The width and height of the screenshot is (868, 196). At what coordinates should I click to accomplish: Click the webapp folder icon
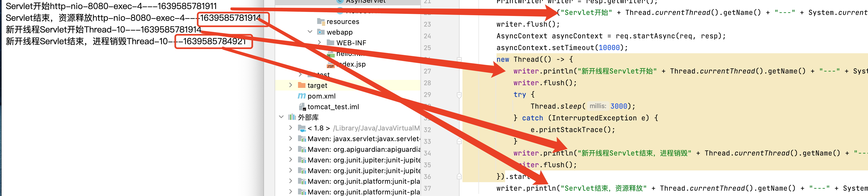point(321,32)
